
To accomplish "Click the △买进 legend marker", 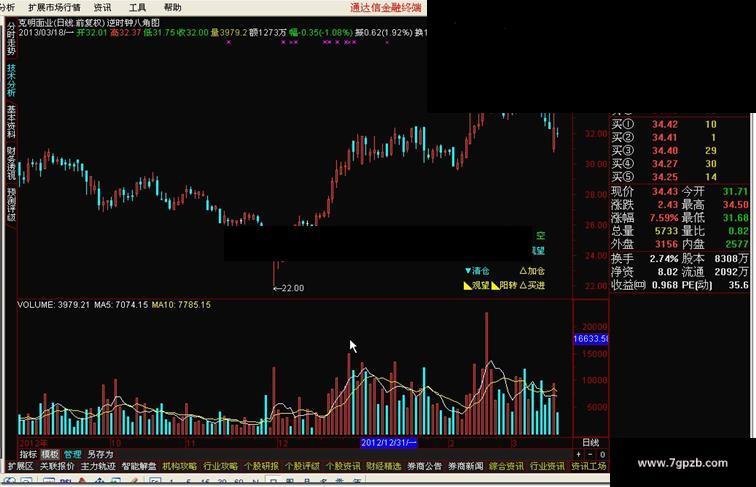I will pyautogui.click(x=532, y=285).
